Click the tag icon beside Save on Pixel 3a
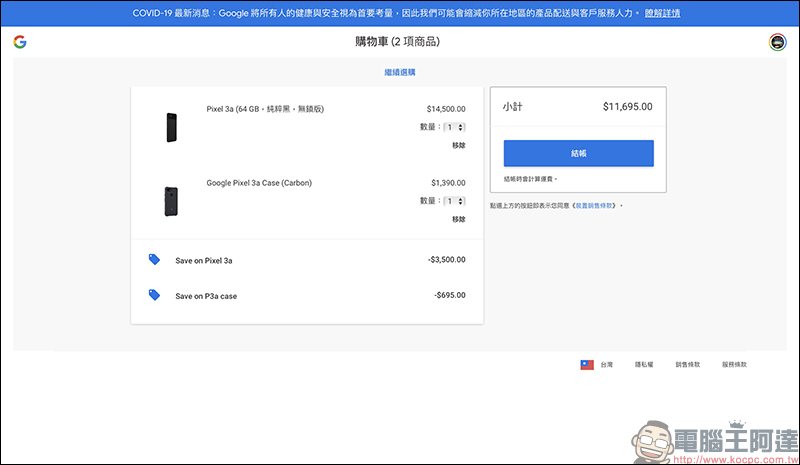Image resolution: width=800 pixels, height=465 pixels. pyautogui.click(x=154, y=259)
